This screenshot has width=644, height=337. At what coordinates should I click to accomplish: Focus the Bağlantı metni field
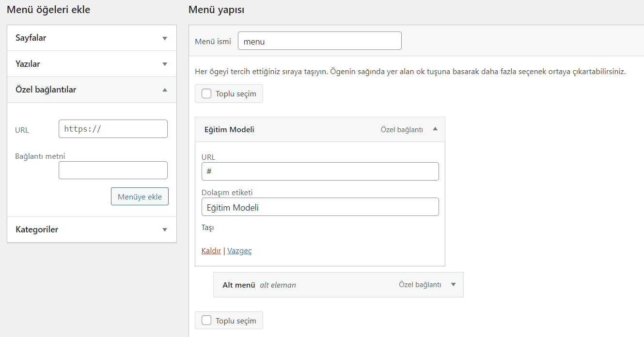coord(113,170)
